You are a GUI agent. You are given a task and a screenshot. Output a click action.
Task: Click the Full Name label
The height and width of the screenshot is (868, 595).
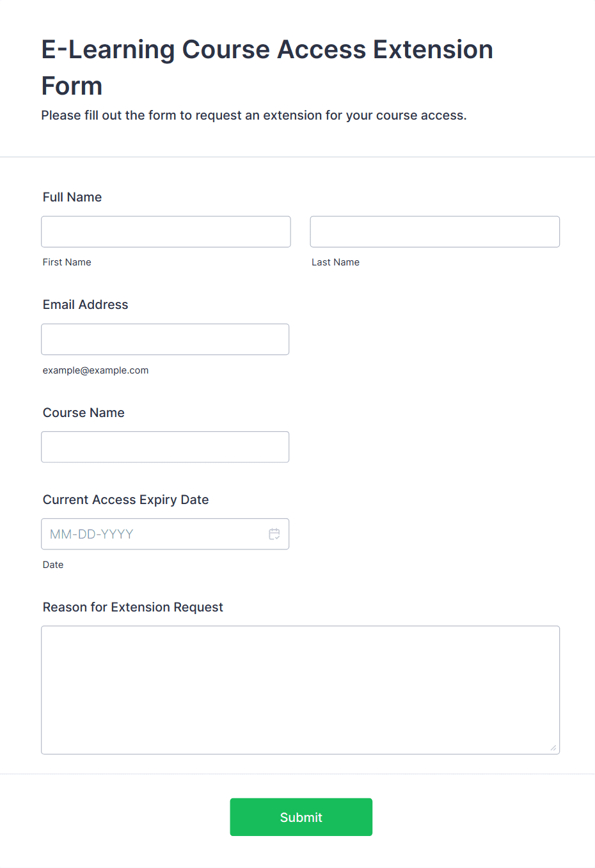point(72,197)
